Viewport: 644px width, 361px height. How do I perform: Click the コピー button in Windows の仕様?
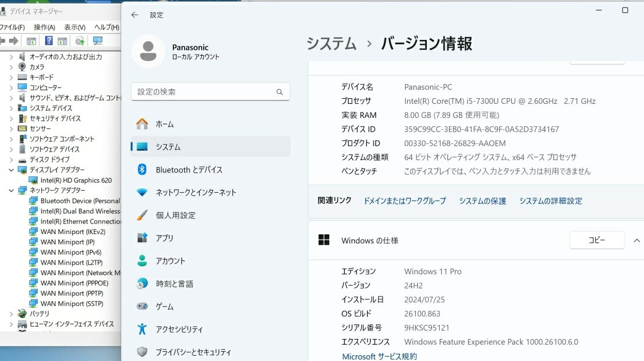(x=596, y=240)
